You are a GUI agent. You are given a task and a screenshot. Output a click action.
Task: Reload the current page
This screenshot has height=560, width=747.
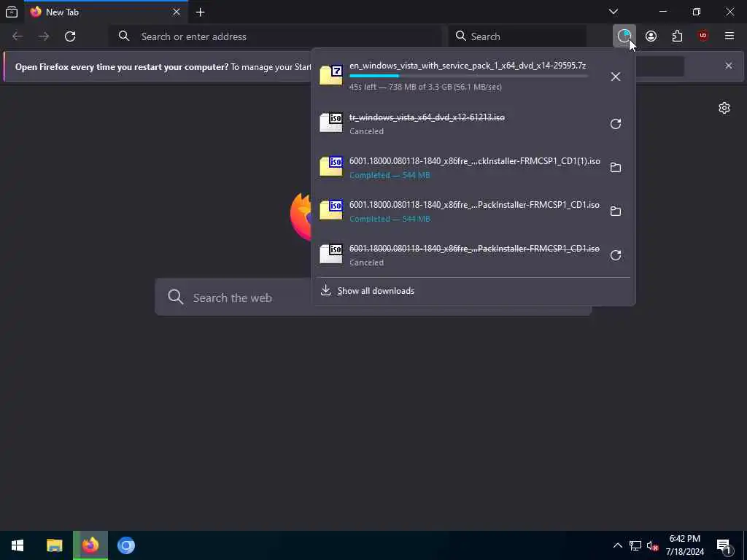70,36
